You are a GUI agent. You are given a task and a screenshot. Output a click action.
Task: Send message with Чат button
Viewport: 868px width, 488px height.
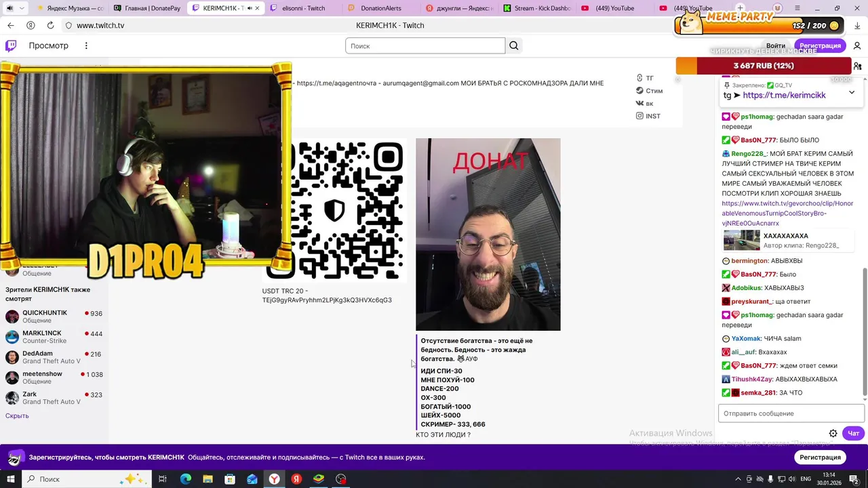coord(854,434)
